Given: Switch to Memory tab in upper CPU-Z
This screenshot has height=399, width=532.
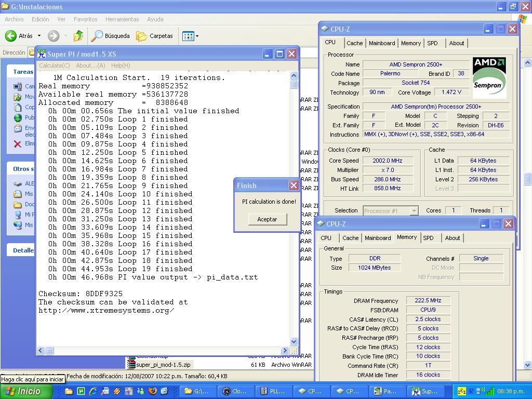Looking at the screenshot, I should click(410, 43).
